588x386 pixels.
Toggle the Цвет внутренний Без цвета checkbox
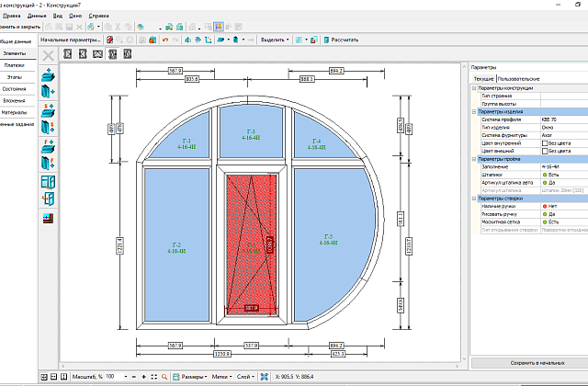click(545, 143)
